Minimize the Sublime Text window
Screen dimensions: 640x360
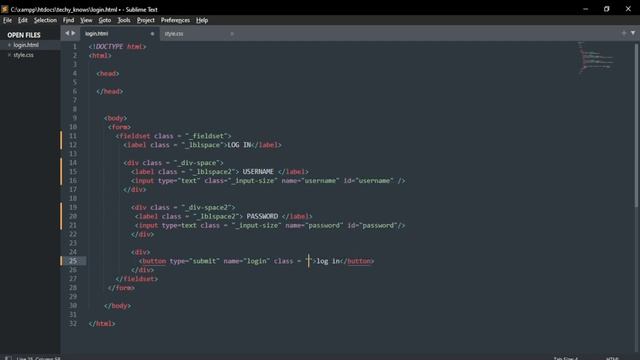[586, 9]
